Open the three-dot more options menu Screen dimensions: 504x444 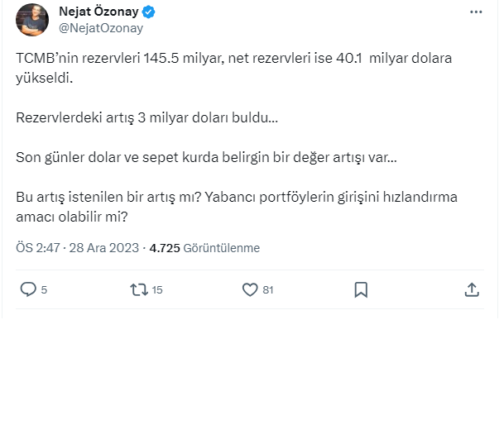click(x=476, y=12)
